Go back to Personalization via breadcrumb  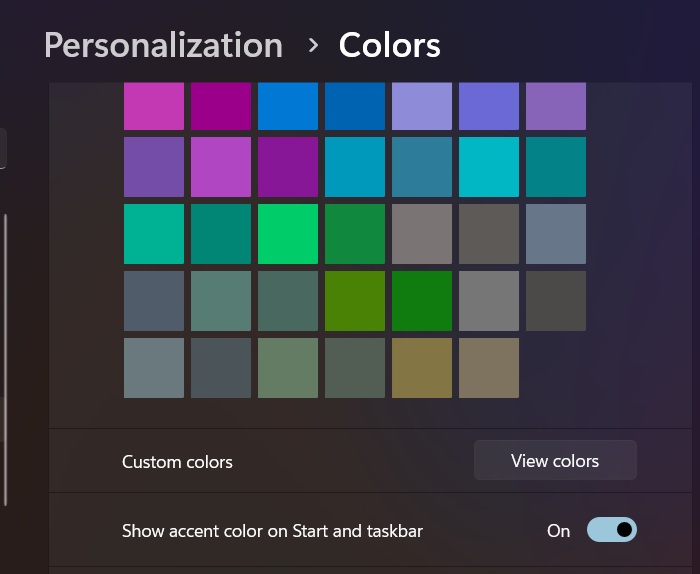click(x=163, y=45)
